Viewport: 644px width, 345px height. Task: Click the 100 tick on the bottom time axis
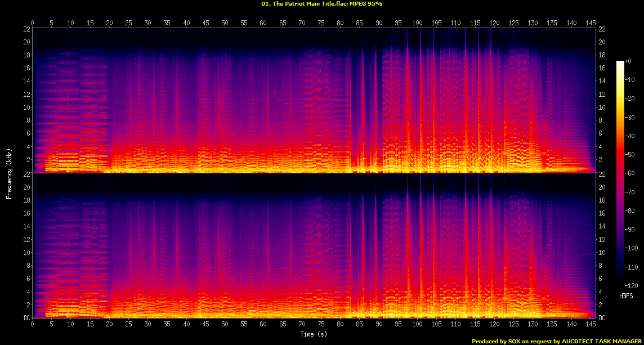[x=417, y=325]
